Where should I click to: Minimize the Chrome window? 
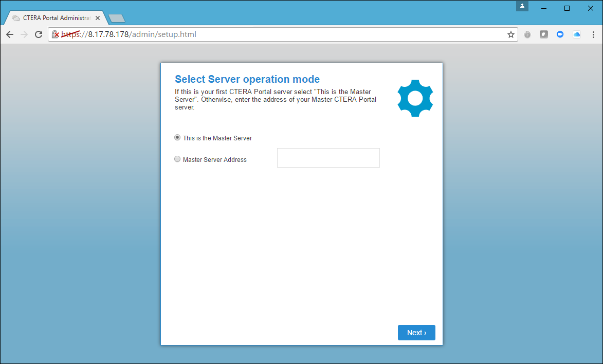(x=544, y=8)
